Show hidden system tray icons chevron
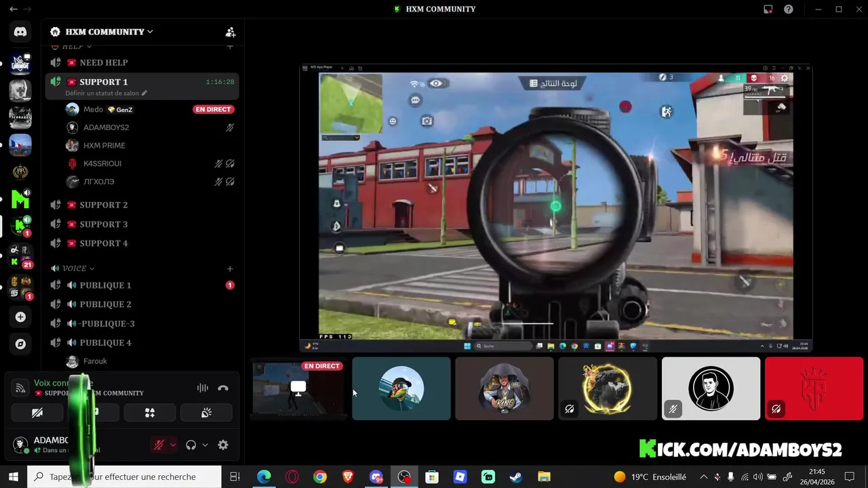 tap(703, 476)
